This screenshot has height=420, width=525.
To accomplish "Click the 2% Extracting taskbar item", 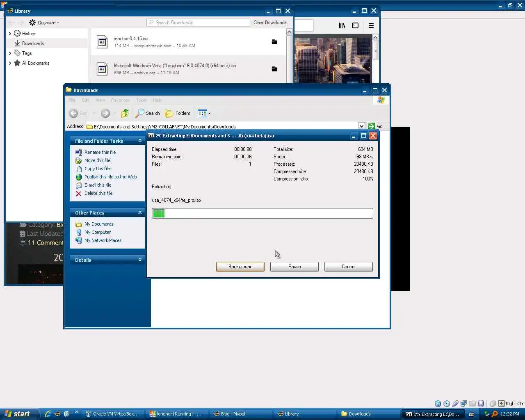I will (433, 414).
